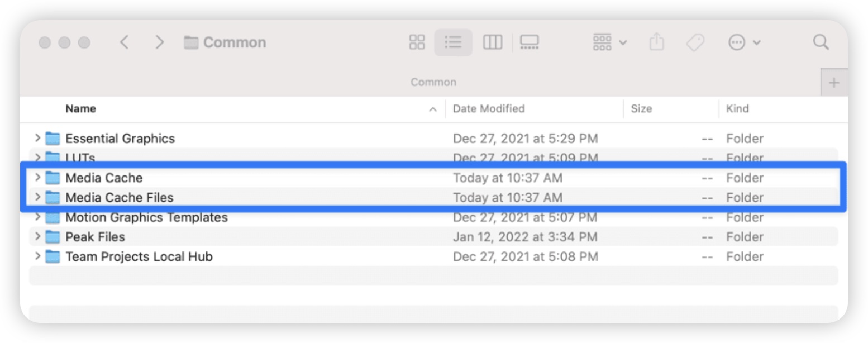
Task: Expand the Media Cache Files folder
Action: (x=37, y=197)
